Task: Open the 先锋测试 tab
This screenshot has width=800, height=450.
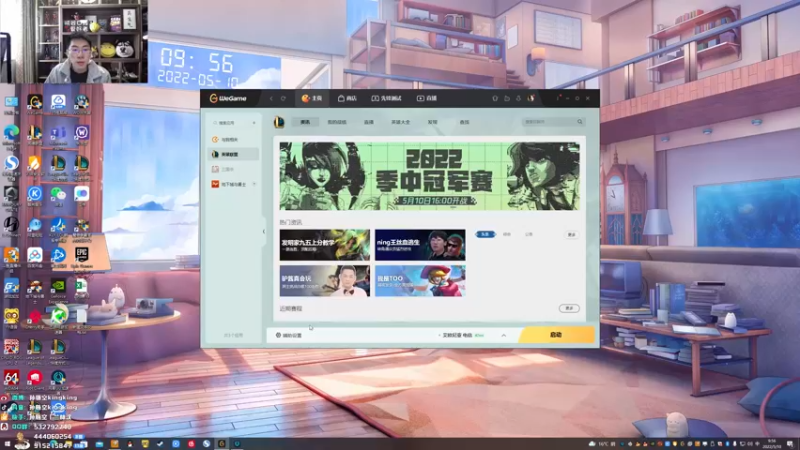Action: coord(386,98)
